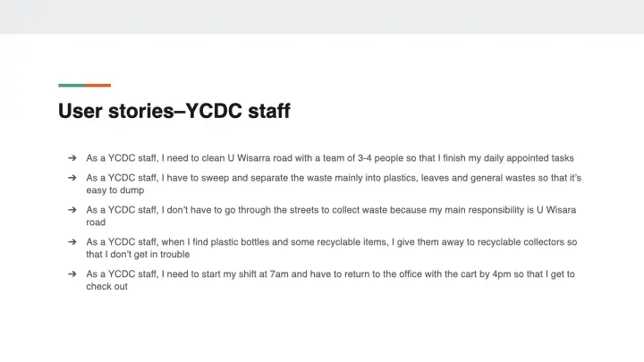The image size is (644, 362).
Task: Click "team of 3-4 people" in the first bullet
Action: click(x=350, y=158)
